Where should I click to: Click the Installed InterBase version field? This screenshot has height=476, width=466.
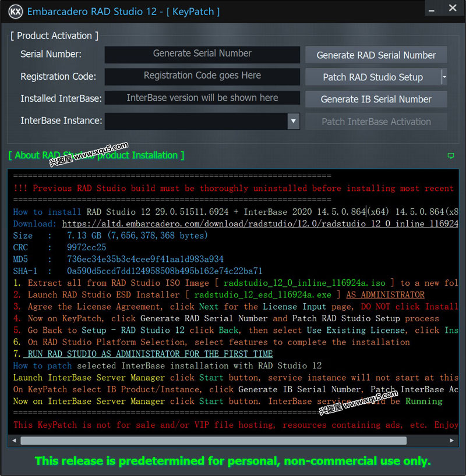coord(202,98)
